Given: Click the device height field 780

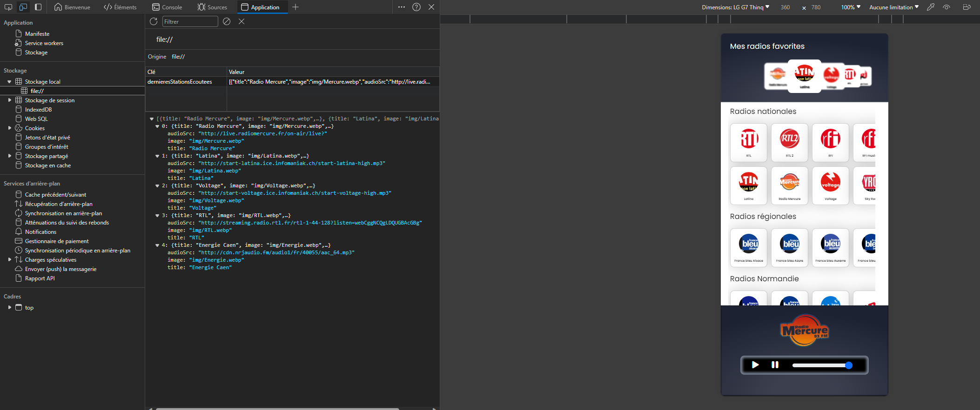Looking at the screenshot, I should (x=816, y=7).
